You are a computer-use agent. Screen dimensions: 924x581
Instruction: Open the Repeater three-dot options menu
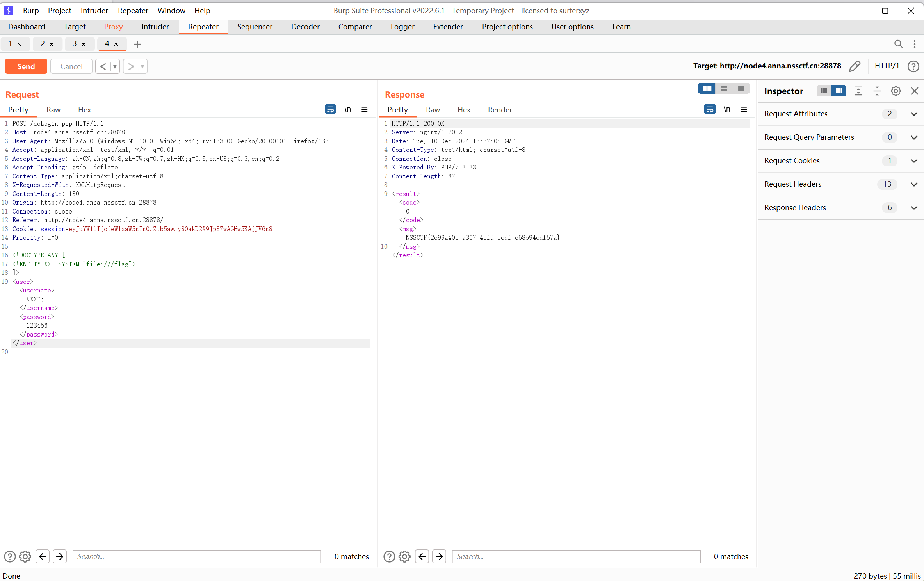tap(914, 44)
